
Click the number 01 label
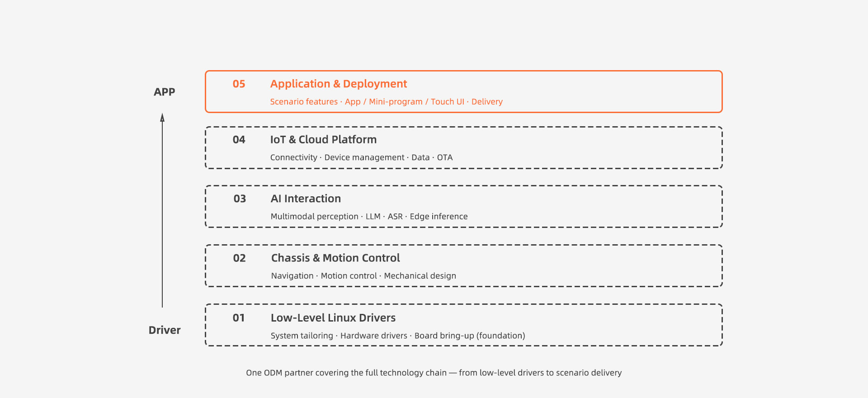click(x=239, y=318)
